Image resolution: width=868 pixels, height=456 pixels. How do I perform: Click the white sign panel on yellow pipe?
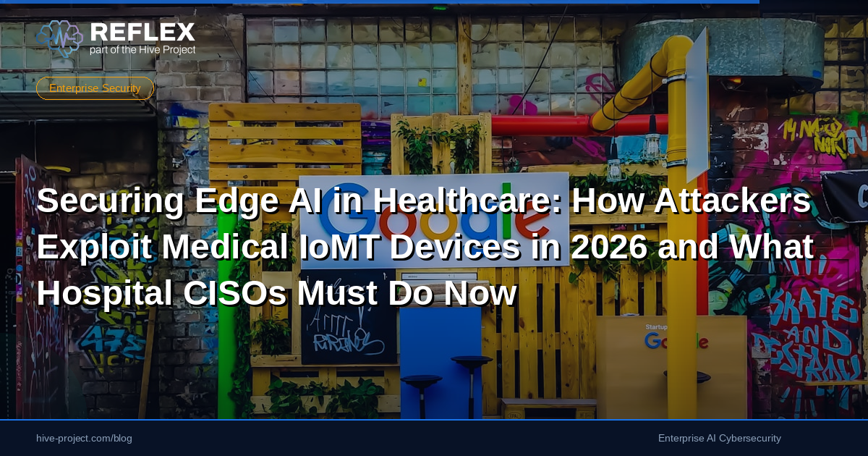point(696,109)
